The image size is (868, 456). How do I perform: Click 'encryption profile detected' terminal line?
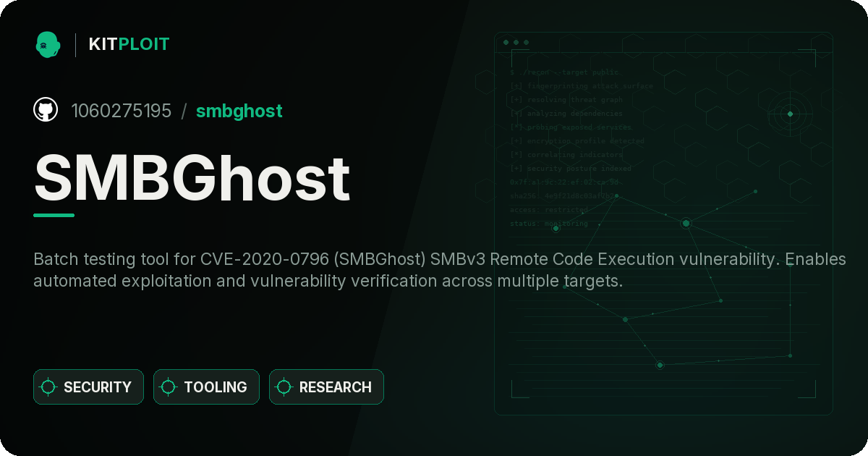point(577,141)
